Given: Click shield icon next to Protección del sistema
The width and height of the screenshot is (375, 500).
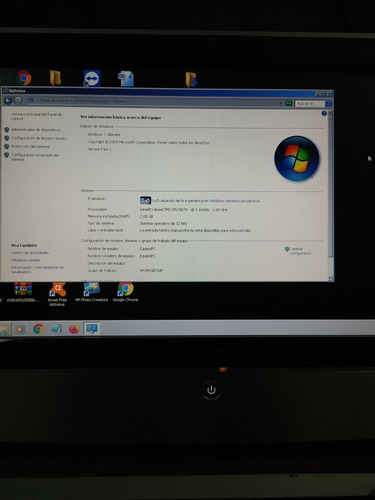Looking at the screenshot, I should 7,147.
